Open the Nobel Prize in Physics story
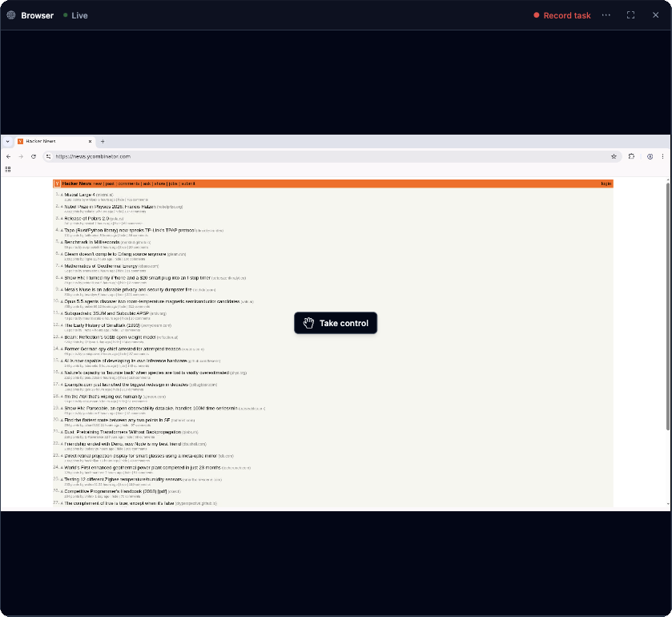The width and height of the screenshot is (672, 617). pos(111,207)
